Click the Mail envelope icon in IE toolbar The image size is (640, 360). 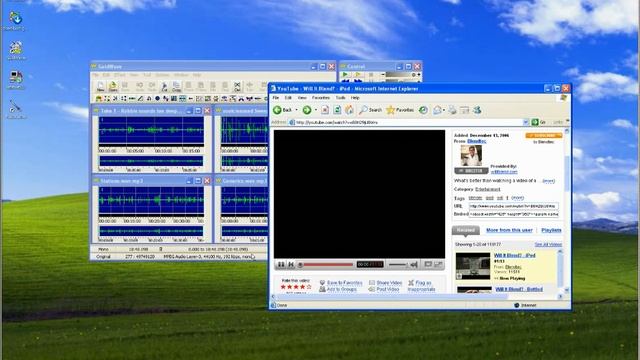pos(437,110)
